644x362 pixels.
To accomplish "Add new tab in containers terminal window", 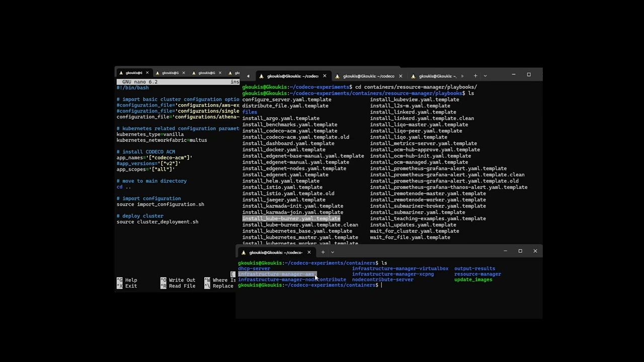I will pyautogui.click(x=323, y=252).
